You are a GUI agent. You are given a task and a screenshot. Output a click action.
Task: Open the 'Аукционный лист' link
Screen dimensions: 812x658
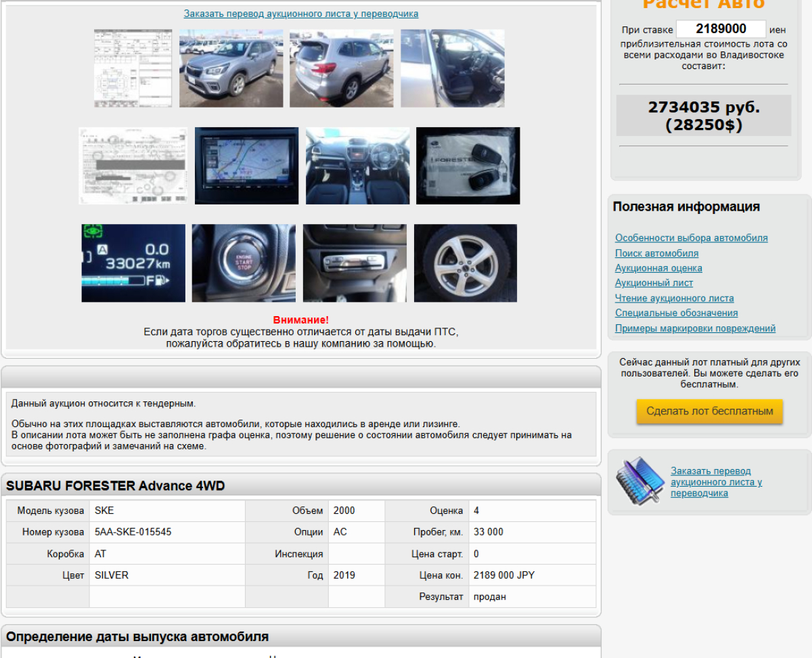(654, 283)
